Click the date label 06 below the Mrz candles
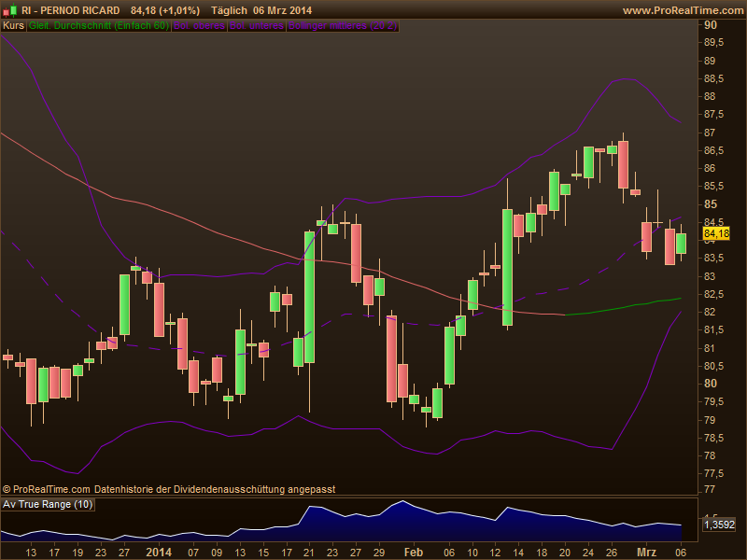The height and width of the screenshot is (560, 747). click(681, 553)
